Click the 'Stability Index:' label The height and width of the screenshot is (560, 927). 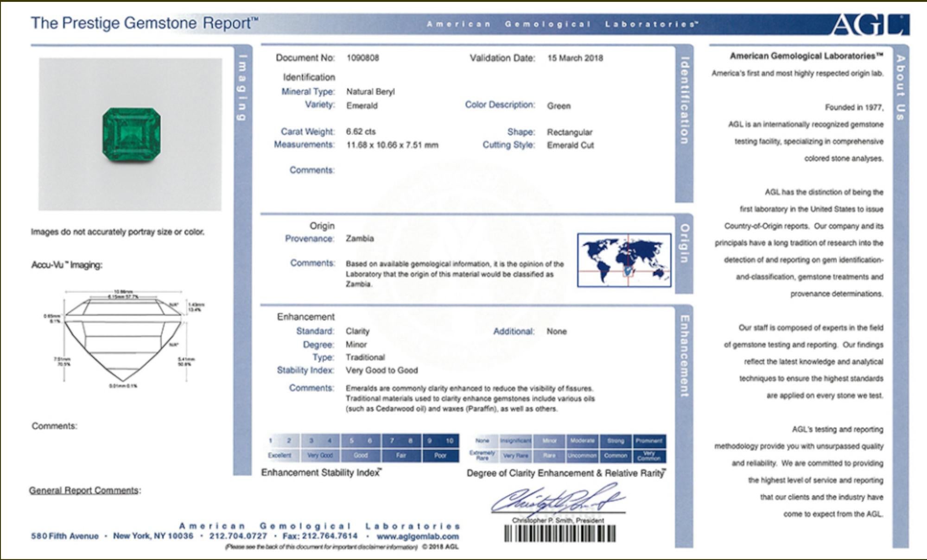(305, 370)
